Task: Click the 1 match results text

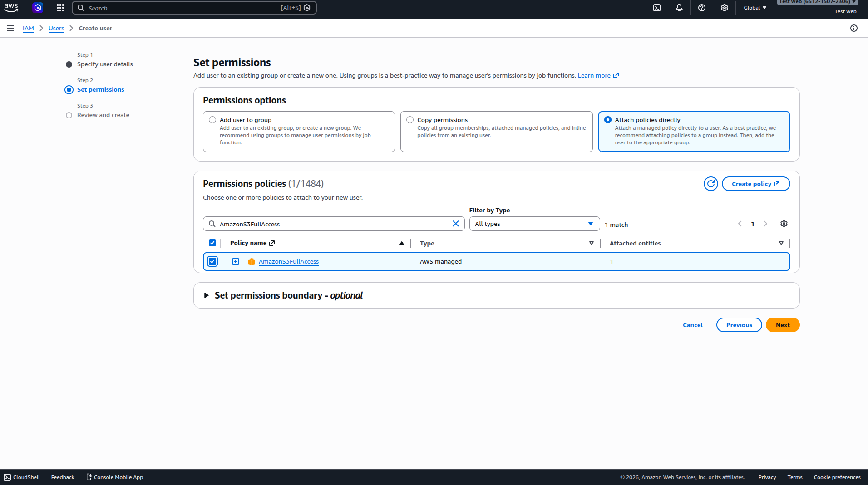Action: click(616, 225)
